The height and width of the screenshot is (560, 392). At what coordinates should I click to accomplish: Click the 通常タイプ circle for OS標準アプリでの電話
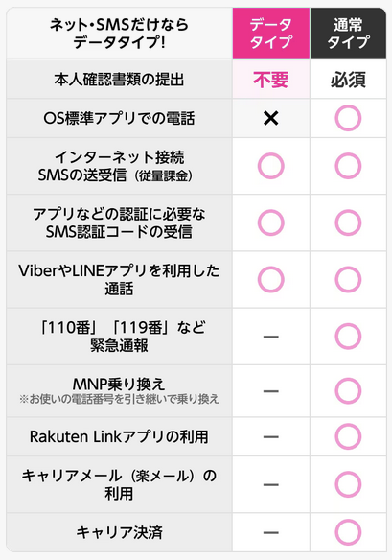click(348, 118)
